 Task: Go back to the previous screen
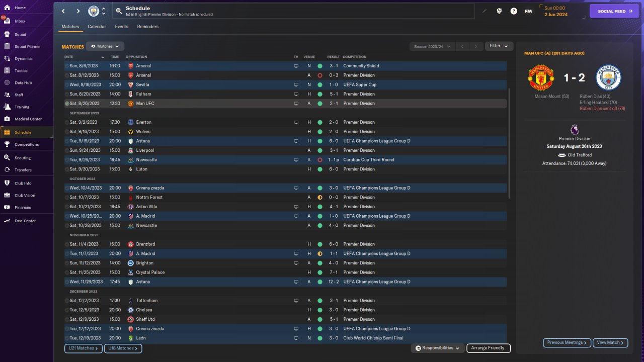(x=63, y=11)
